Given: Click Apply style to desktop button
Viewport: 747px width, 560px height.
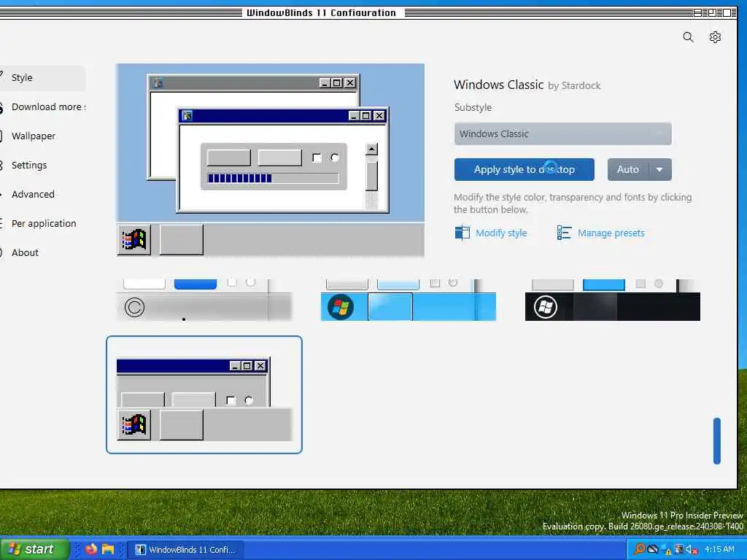Looking at the screenshot, I should tap(524, 169).
